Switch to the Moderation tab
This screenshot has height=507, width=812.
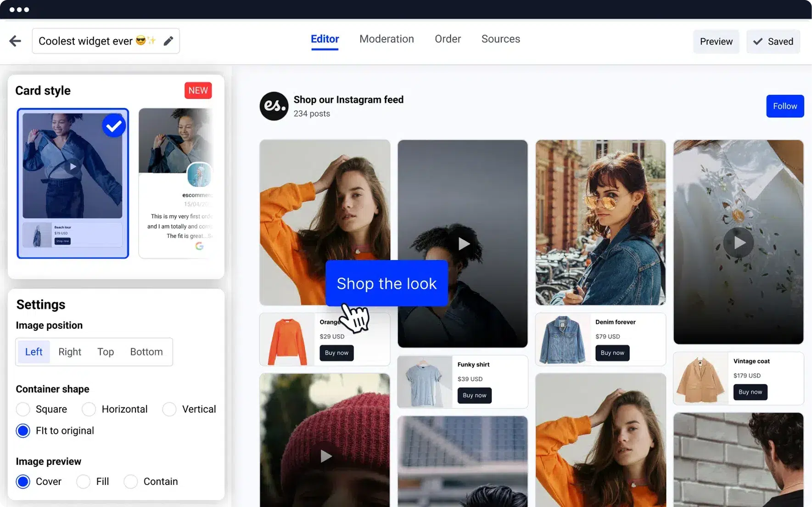coord(386,39)
